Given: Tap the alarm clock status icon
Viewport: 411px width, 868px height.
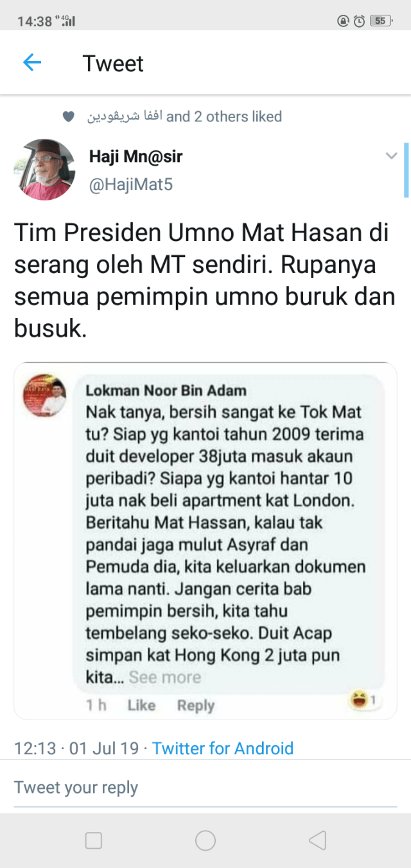Looking at the screenshot, I should [360, 21].
